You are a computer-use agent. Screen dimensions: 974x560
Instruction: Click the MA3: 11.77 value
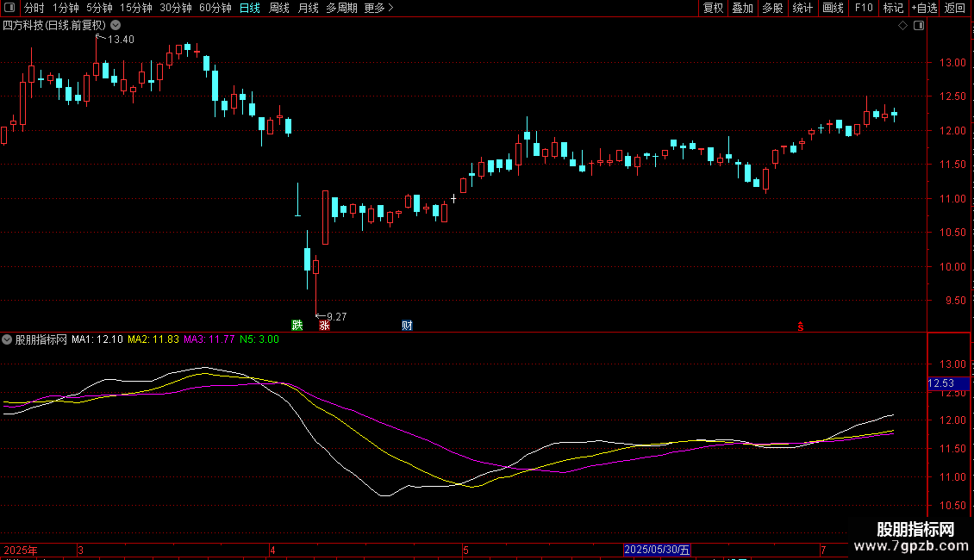[209, 339]
